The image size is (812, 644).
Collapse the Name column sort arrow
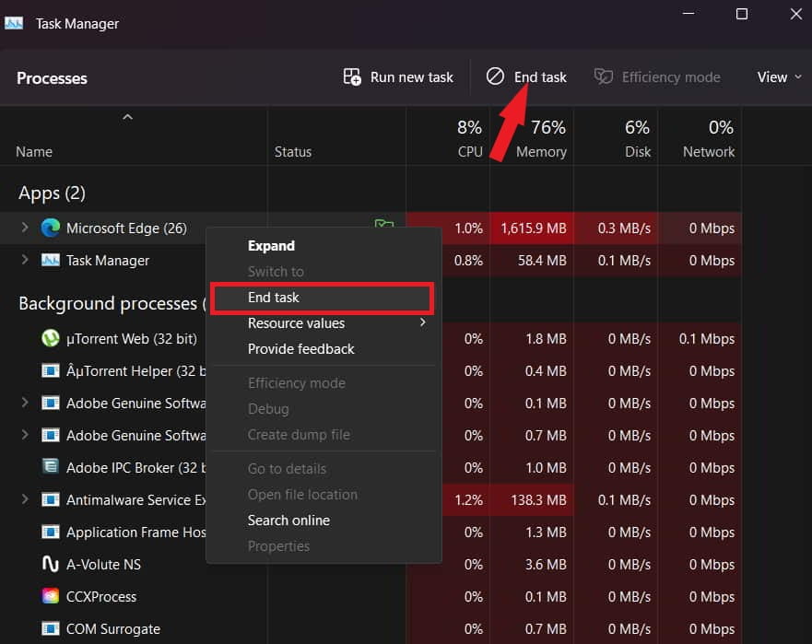click(128, 117)
